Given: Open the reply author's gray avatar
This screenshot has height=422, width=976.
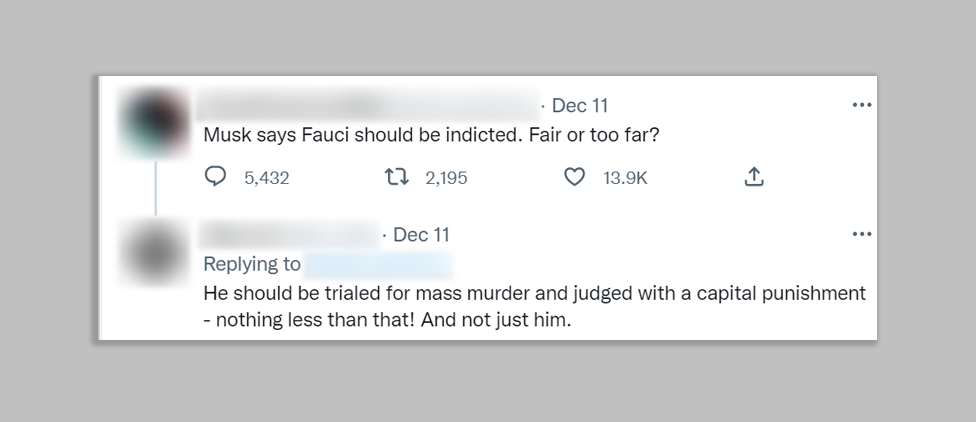Looking at the screenshot, I should click(153, 252).
